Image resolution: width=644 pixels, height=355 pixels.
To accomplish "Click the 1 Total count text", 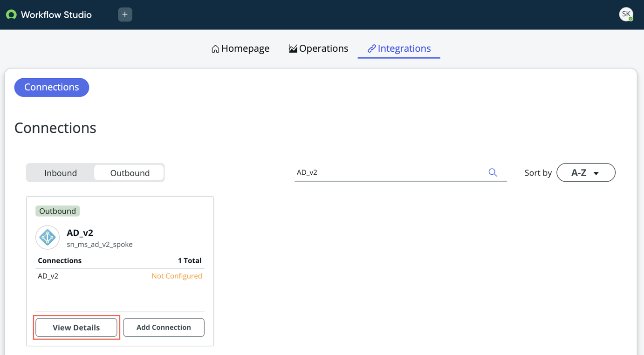I will [190, 261].
